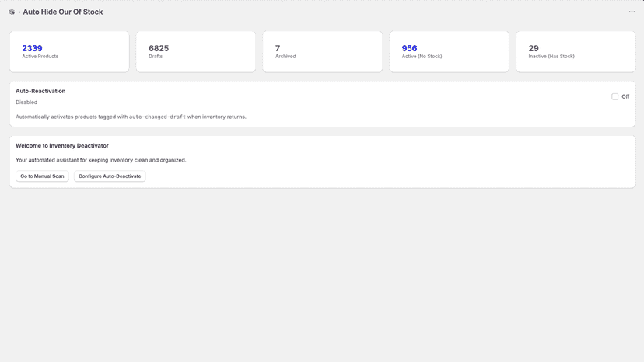Click the Archived label

pos(285,57)
